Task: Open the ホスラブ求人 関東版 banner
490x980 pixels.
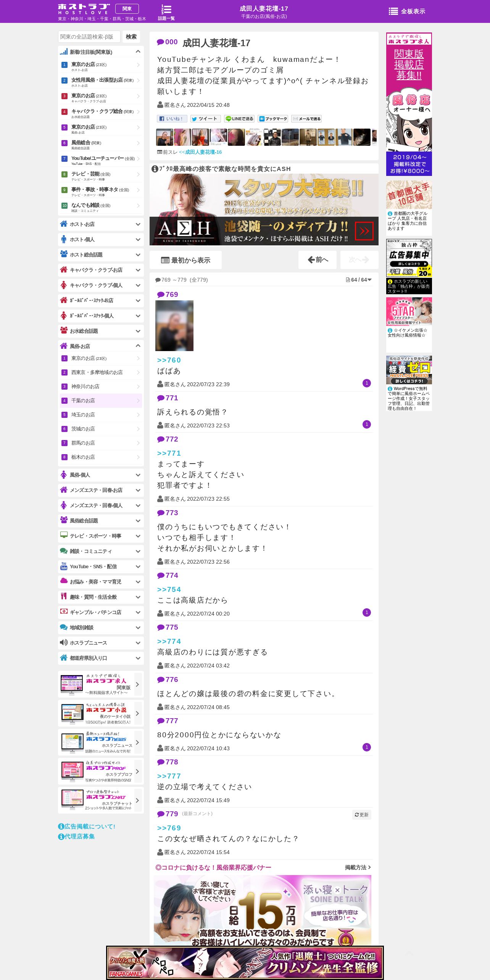Action: tap(101, 684)
